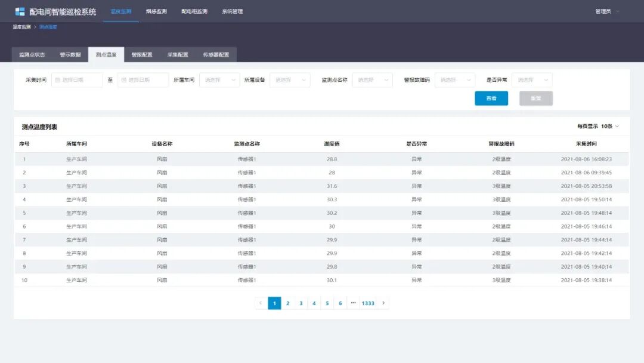Click the 温度值 column header
This screenshot has height=363, width=644.
(332, 144)
